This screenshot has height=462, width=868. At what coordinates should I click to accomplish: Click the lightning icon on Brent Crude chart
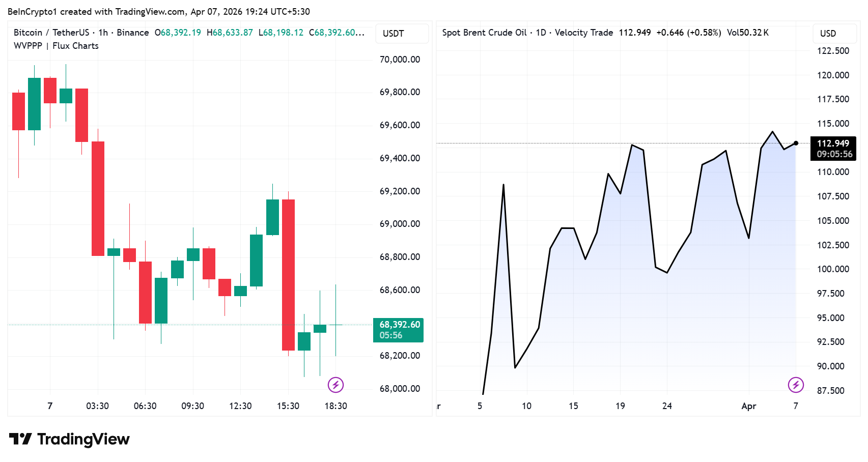click(x=796, y=385)
